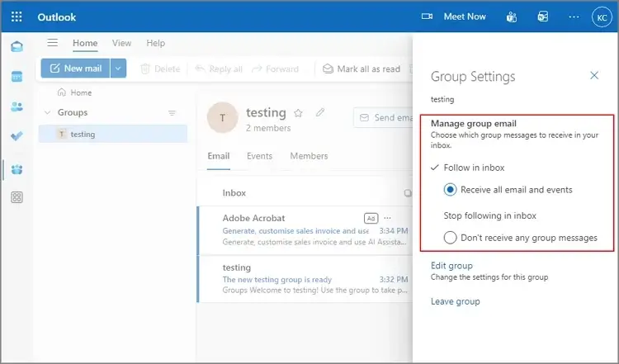
Task: Open Calendar in the left sidebar
Action: [x=17, y=77]
